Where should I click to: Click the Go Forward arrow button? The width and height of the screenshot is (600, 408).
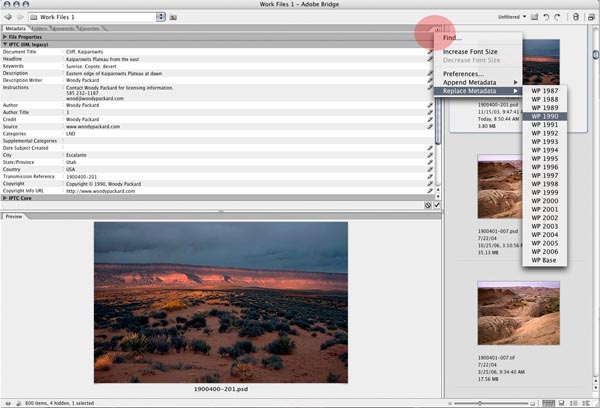pyautogui.click(x=21, y=17)
